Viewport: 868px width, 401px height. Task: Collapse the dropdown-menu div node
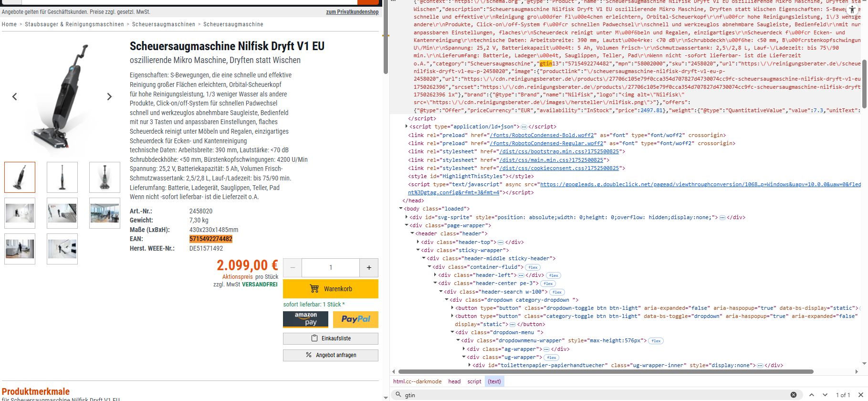(x=452, y=332)
